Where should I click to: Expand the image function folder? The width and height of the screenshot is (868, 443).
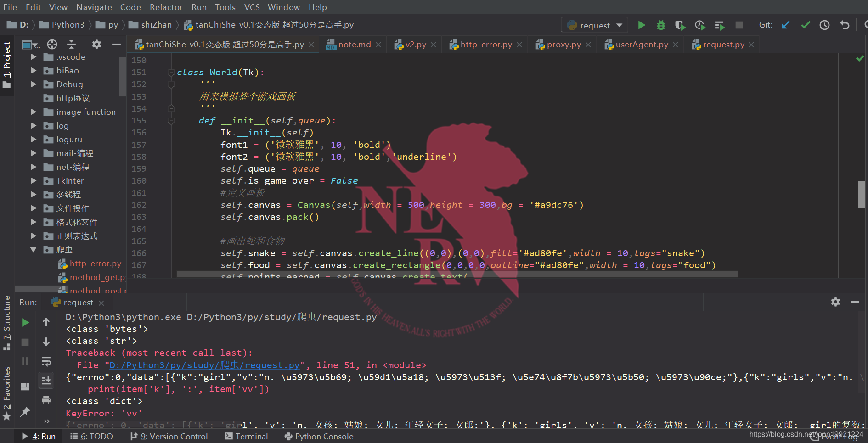(x=33, y=112)
